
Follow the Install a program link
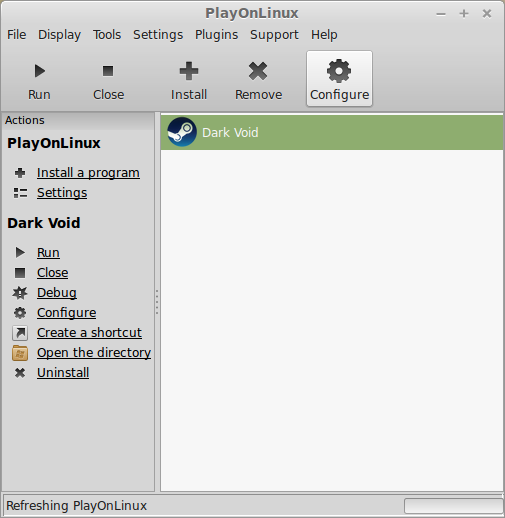pyautogui.click(x=88, y=173)
